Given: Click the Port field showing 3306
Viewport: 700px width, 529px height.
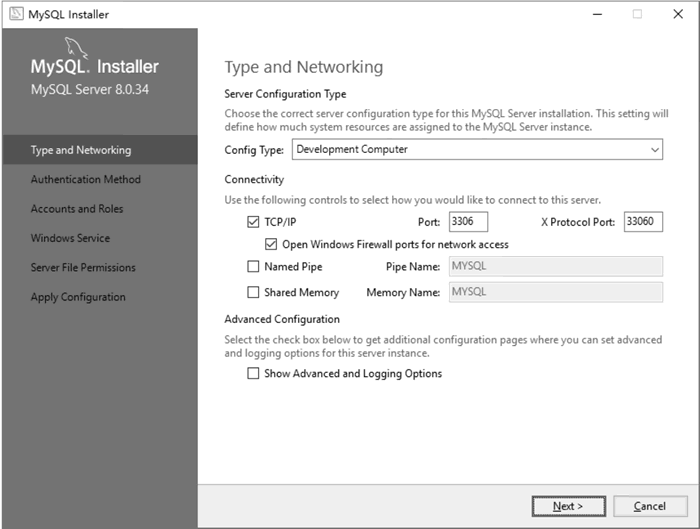Looking at the screenshot, I should coord(468,222).
